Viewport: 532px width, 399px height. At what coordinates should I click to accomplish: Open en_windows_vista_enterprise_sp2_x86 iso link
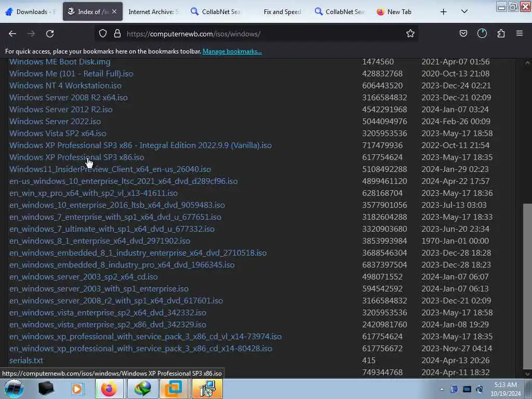click(108, 324)
